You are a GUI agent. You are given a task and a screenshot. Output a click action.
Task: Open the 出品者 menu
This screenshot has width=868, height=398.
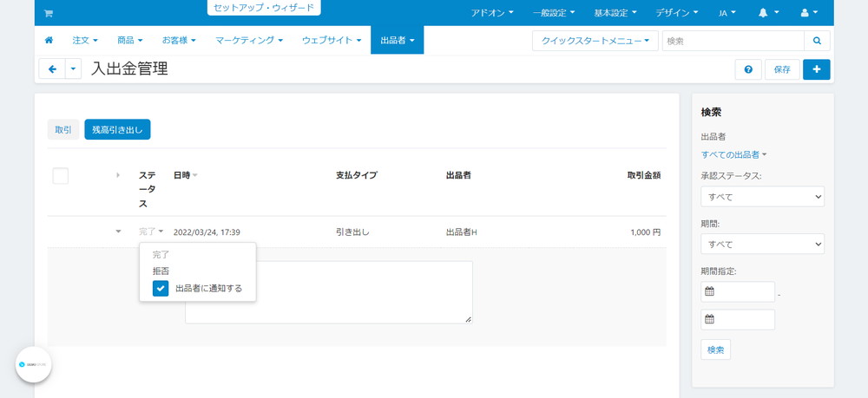(x=398, y=41)
